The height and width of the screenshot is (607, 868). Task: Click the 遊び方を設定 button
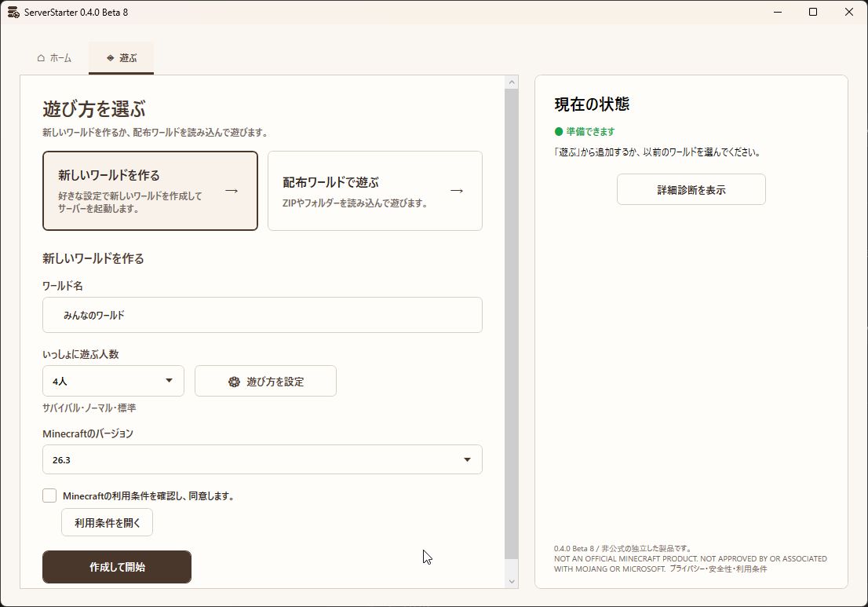coord(266,381)
